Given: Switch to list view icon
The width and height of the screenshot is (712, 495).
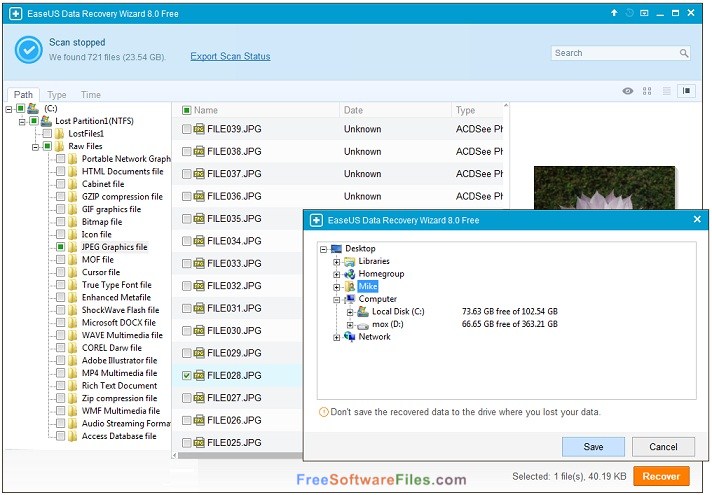Looking at the screenshot, I should 667,91.
